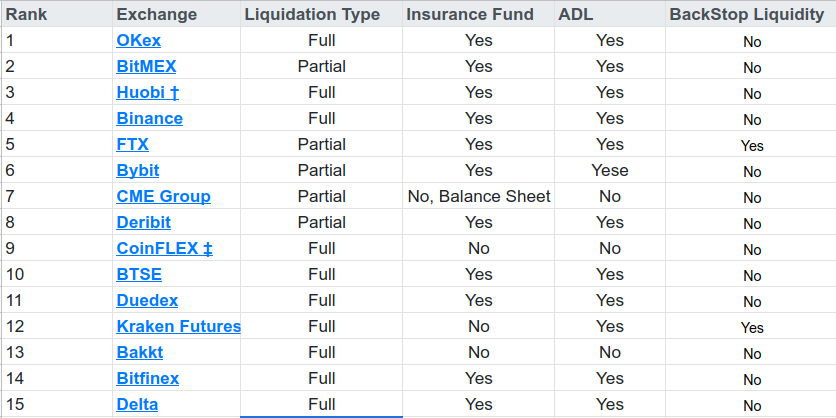Follow the Duedex link

tap(147, 300)
